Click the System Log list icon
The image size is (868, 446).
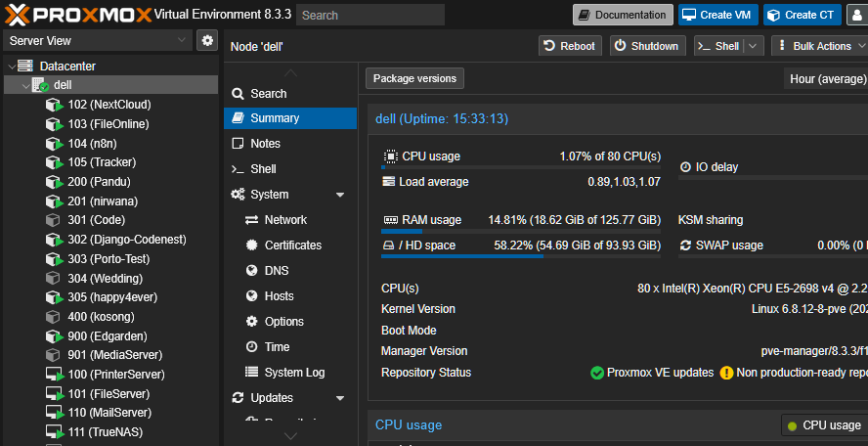pyautogui.click(x=252, y=373)
